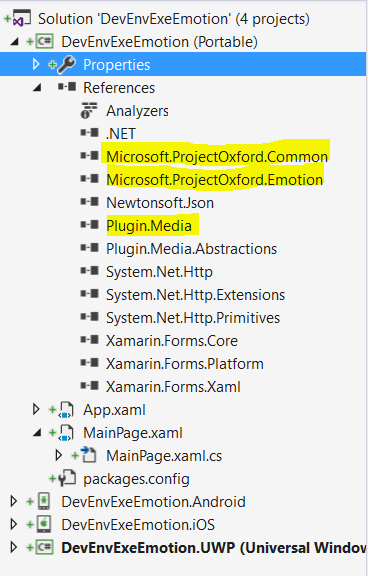Expand the DevEnvExeEmotion.Android project

point(14,501)
